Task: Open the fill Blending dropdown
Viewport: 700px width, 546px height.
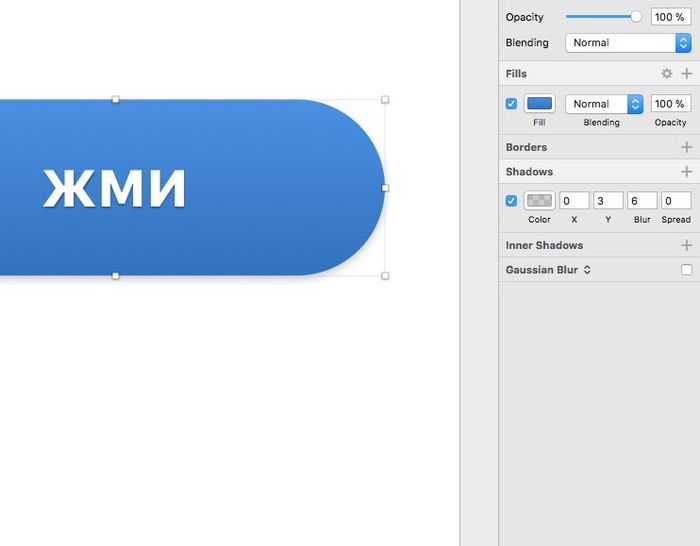Action: tap(604, 104)
